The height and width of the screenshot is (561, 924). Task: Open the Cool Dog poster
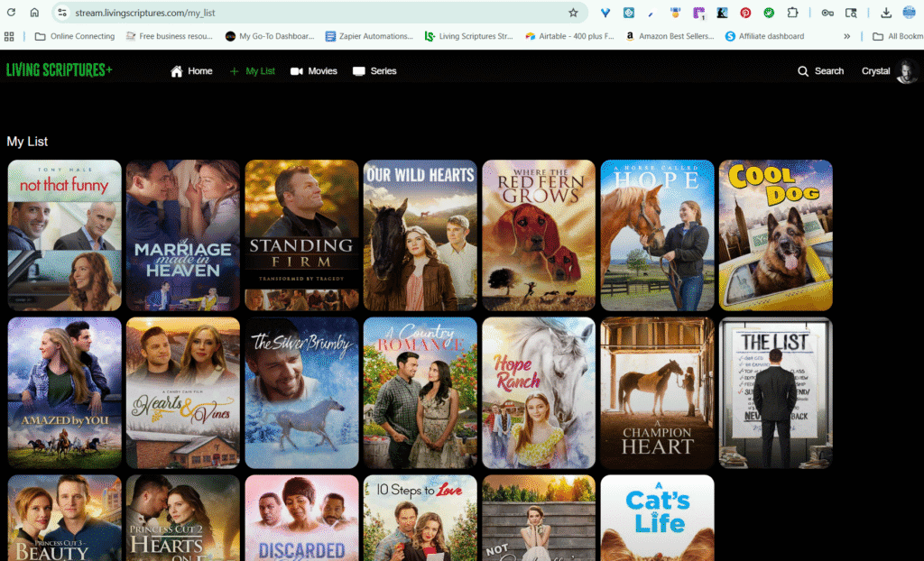(x=775, y=235)
